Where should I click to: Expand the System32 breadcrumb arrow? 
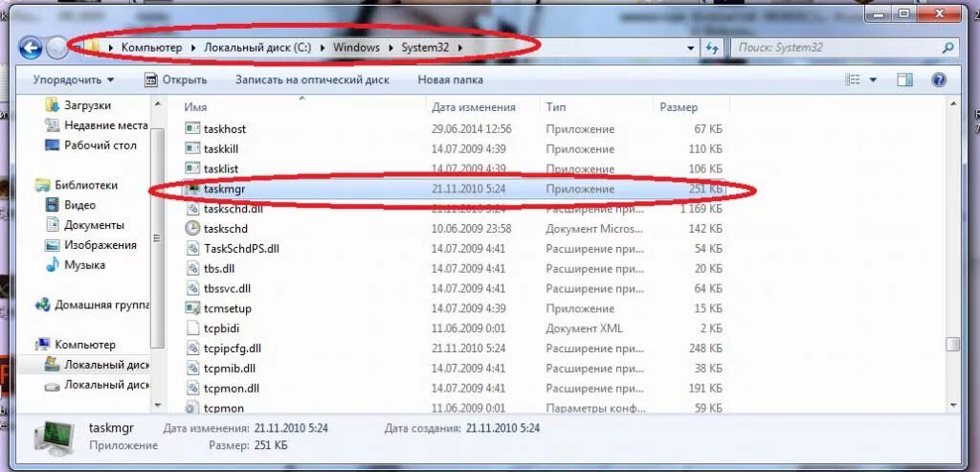[x=460, y=48]
